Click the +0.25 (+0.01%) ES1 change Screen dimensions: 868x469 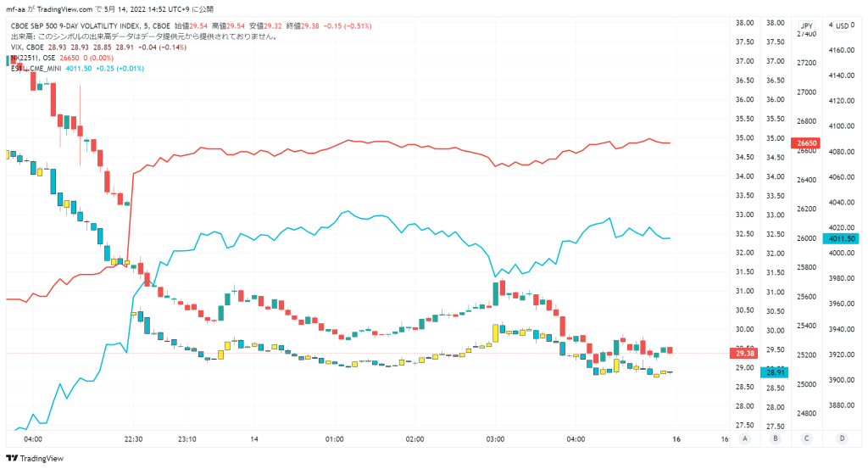120,69
